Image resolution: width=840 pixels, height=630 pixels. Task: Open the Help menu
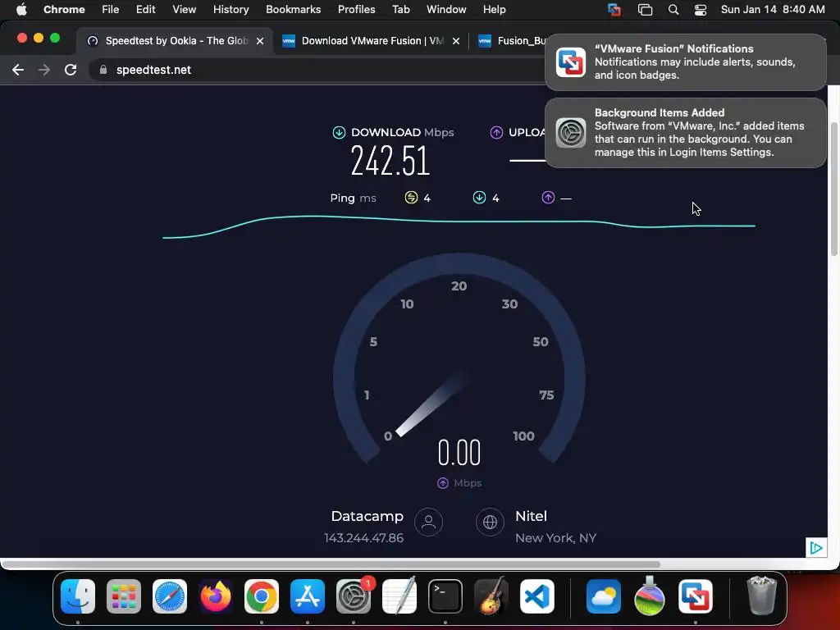coord(494,10)
